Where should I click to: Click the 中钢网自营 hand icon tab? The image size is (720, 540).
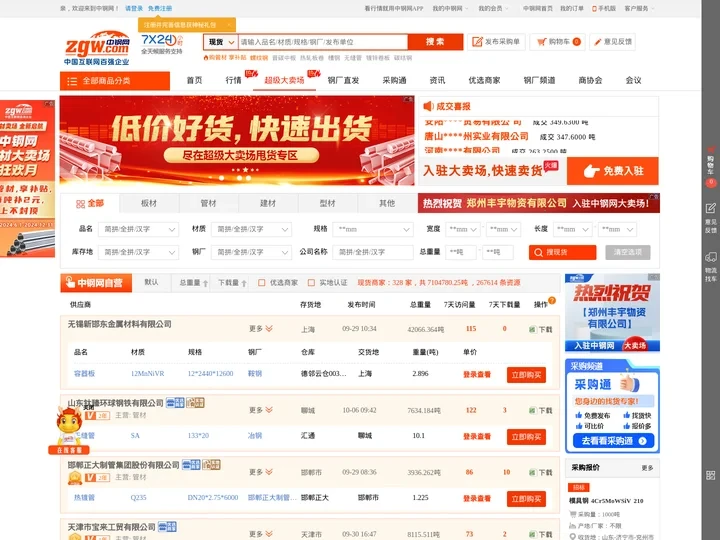tap(96, 283)
